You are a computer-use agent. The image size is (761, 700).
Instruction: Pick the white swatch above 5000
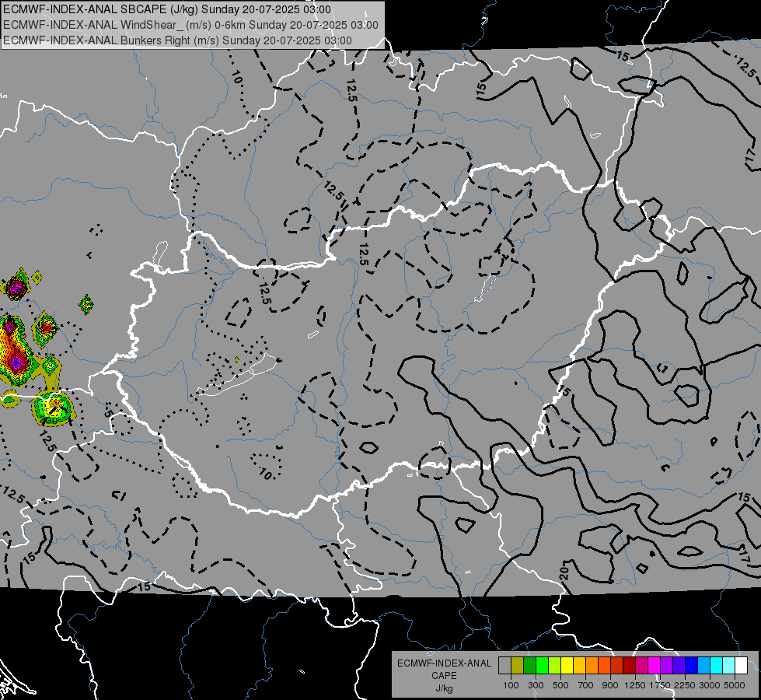click(741, 666)
